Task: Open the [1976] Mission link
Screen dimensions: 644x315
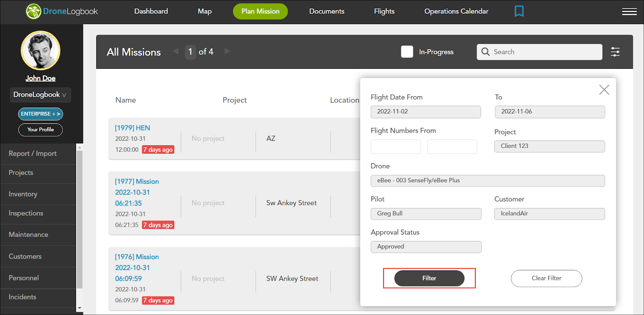Action: click(x=137, y=268)
